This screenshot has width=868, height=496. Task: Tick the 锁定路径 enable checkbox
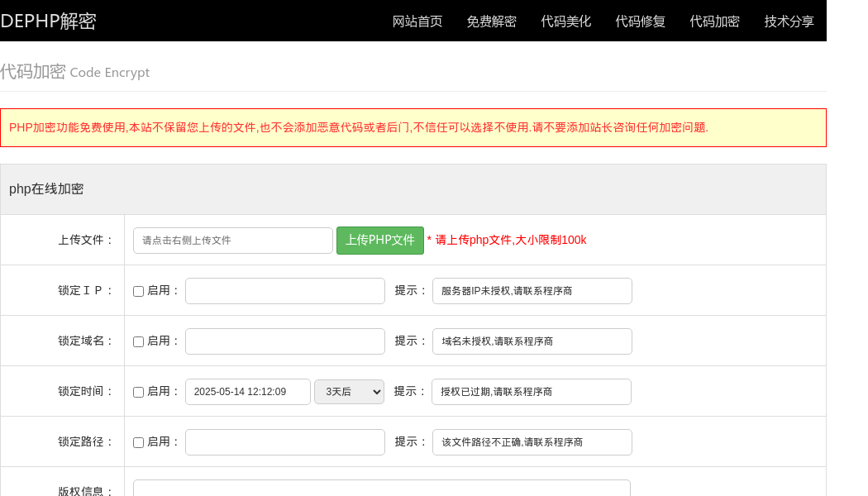pyautogui.click(x=139, y=443)
